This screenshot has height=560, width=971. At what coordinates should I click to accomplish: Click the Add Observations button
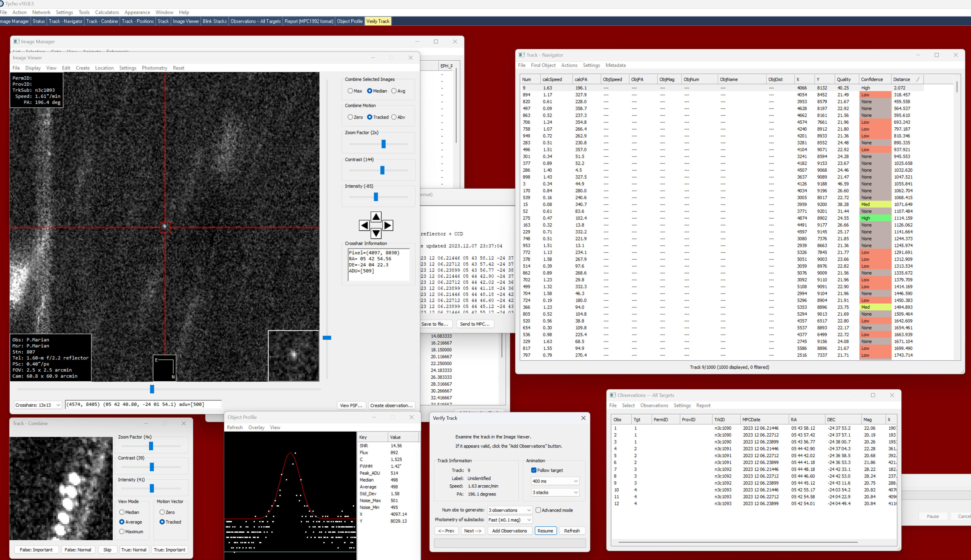pyautogui.click(x=509, y=531)
